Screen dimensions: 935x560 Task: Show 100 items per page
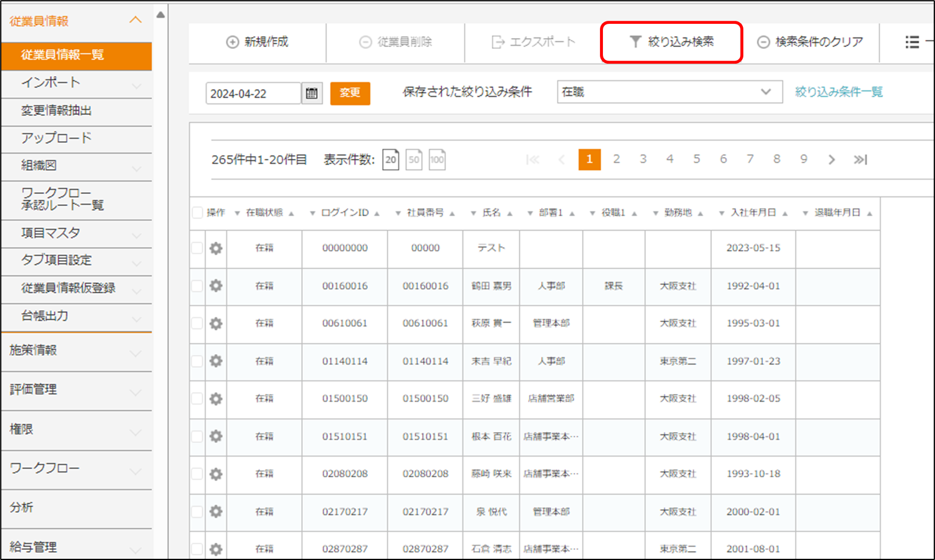(x=437, y=159)
